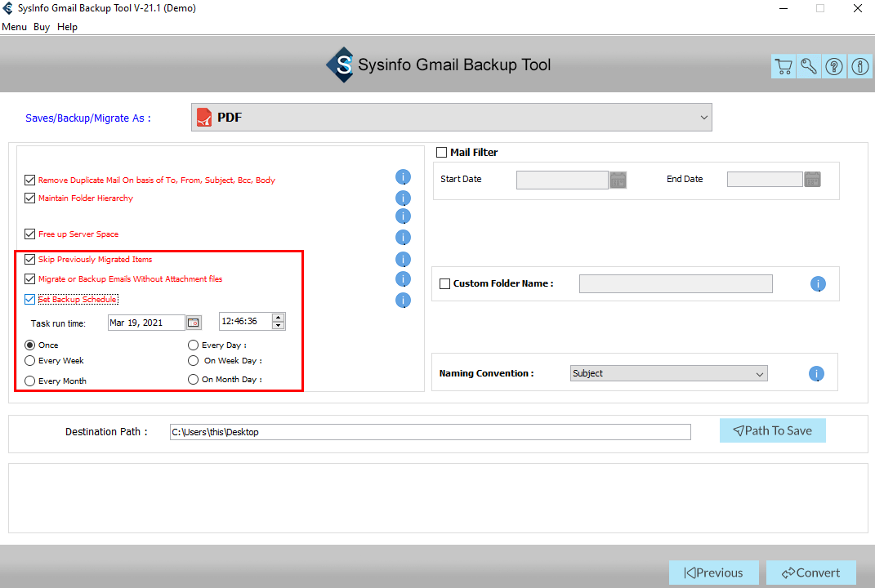Image resolution: width=875 pixels, height=588 pixels.
Task: Open the Naming Convention Subject dropdown
Action: tap(668, 373)
